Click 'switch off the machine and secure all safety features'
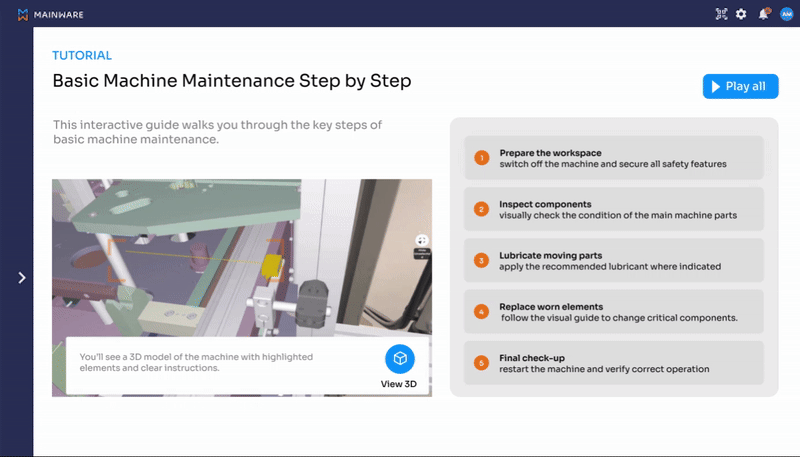Screen dimensions: 800x457 [613, 164]
